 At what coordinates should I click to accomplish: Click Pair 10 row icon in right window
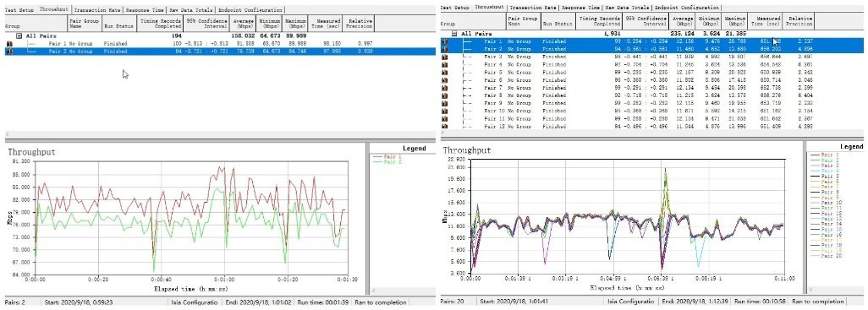(444, 111)
